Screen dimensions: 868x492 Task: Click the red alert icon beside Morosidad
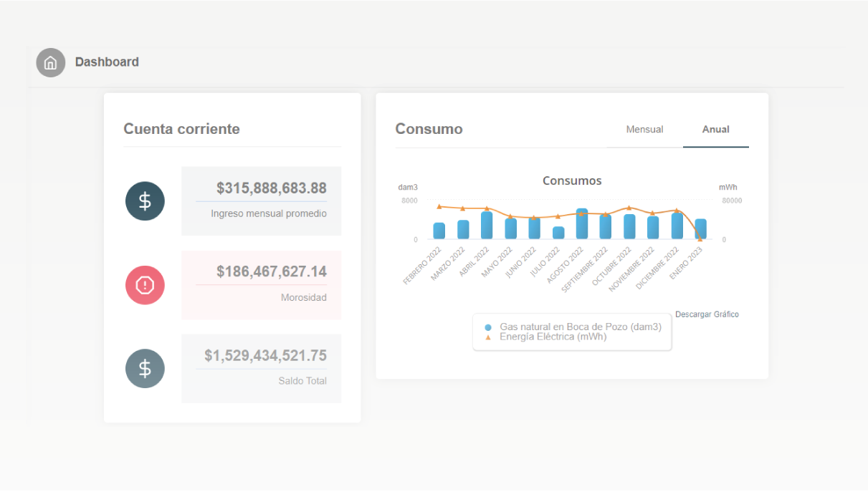click(145, 285)
